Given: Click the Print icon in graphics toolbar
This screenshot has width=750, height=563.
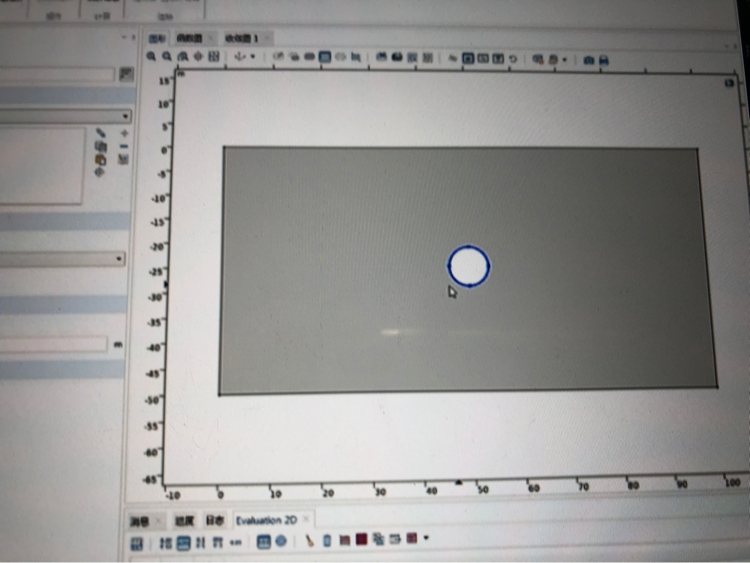Looking at the screenshot, I should click(604, 60).
